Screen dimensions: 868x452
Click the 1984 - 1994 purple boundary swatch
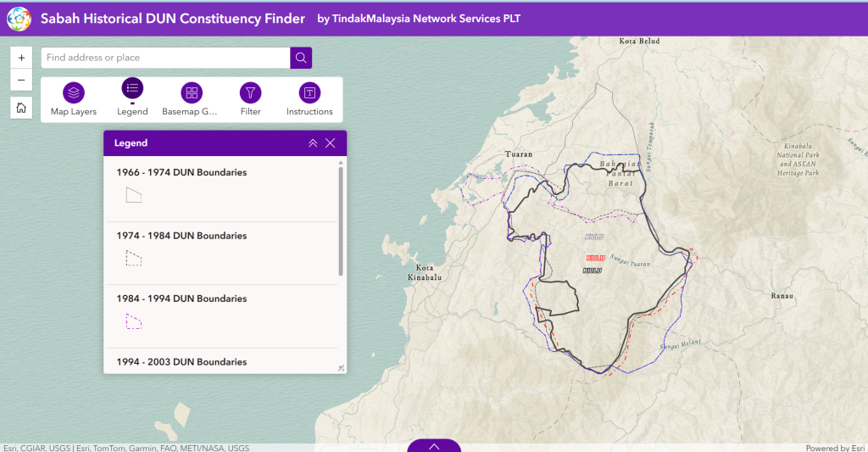click(x=133, y=321)
